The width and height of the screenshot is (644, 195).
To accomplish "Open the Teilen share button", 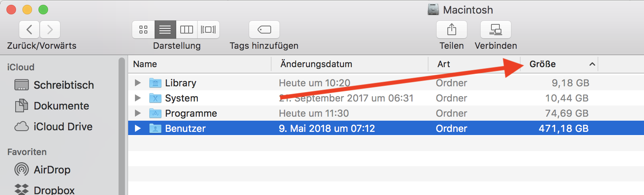I will (x=452, y=30).
